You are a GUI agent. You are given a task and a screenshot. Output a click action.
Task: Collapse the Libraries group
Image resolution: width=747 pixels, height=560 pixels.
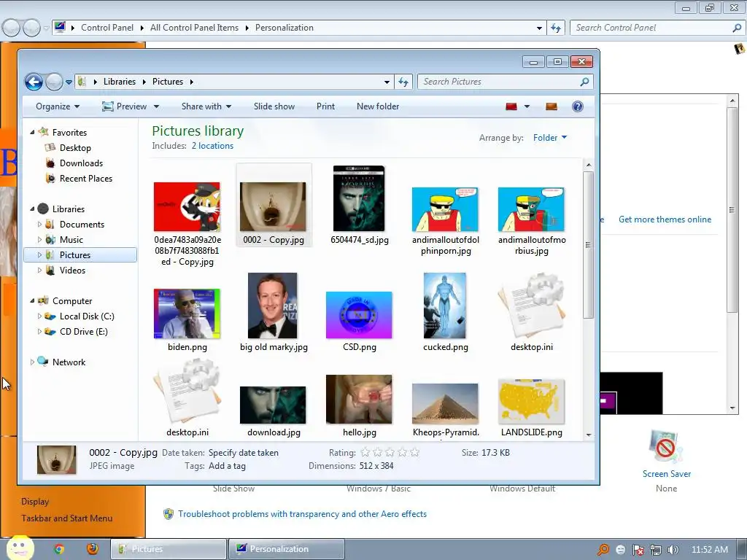[x=32, y=209]
